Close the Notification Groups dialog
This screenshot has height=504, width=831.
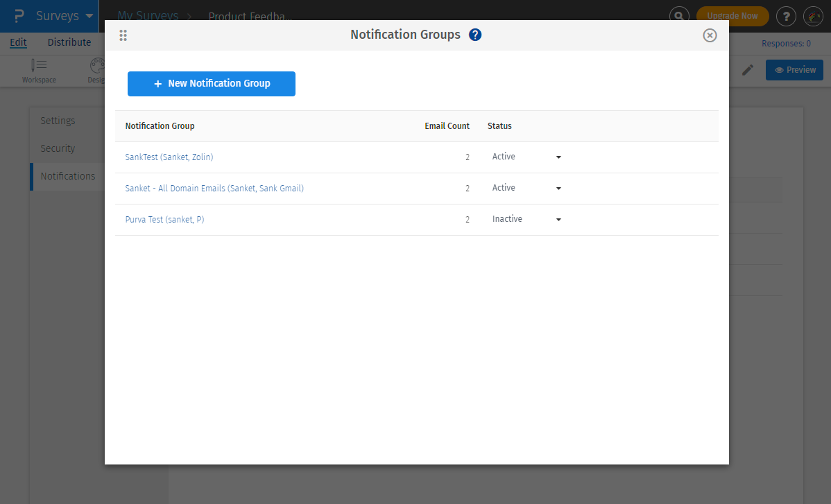click(x=710, y=35)
